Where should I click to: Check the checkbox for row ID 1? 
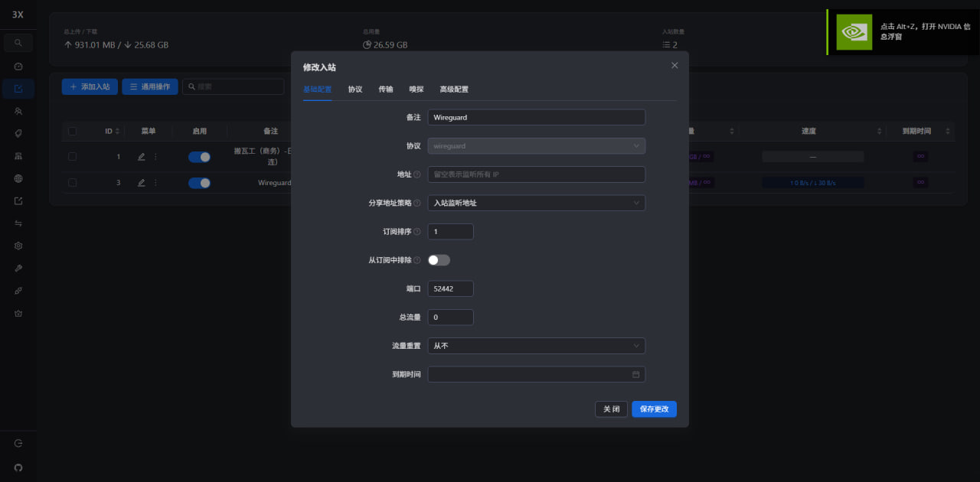coord(73,157)
